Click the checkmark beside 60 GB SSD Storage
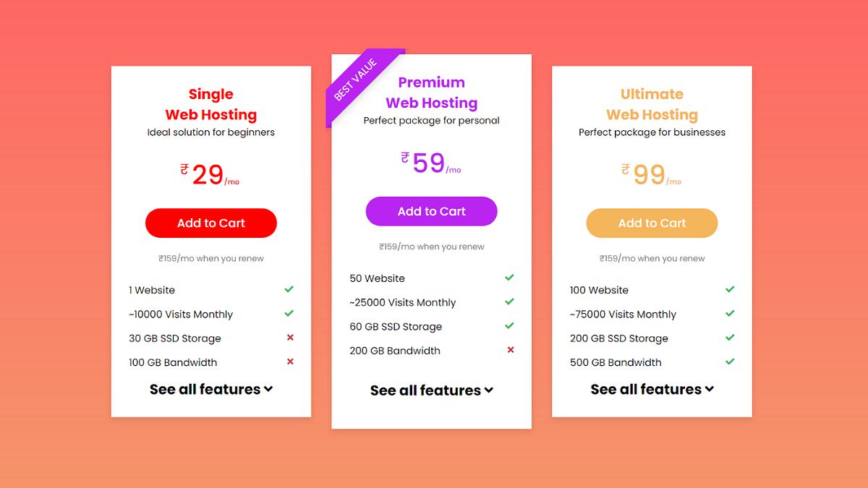The width and height of the screenshot is (868, 488). point(509,326)
